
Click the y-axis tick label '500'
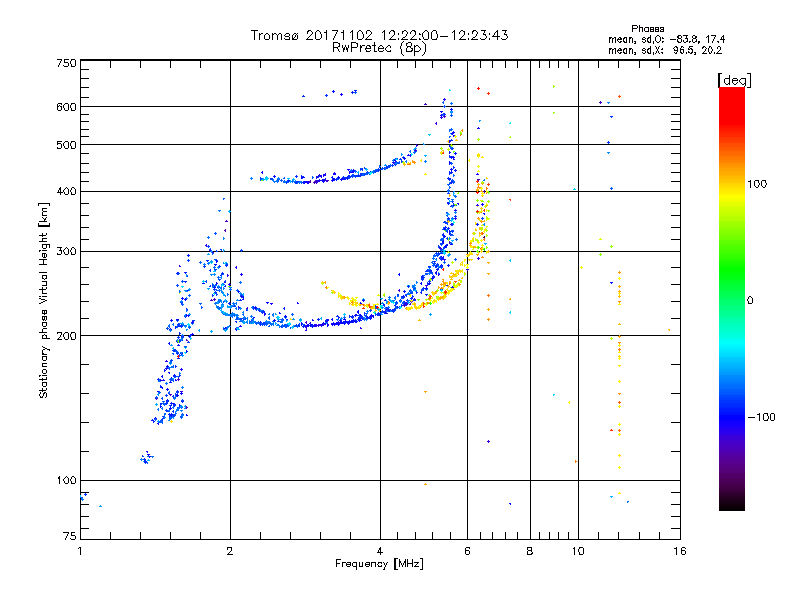pyautogui.click(x=66, y=145)
